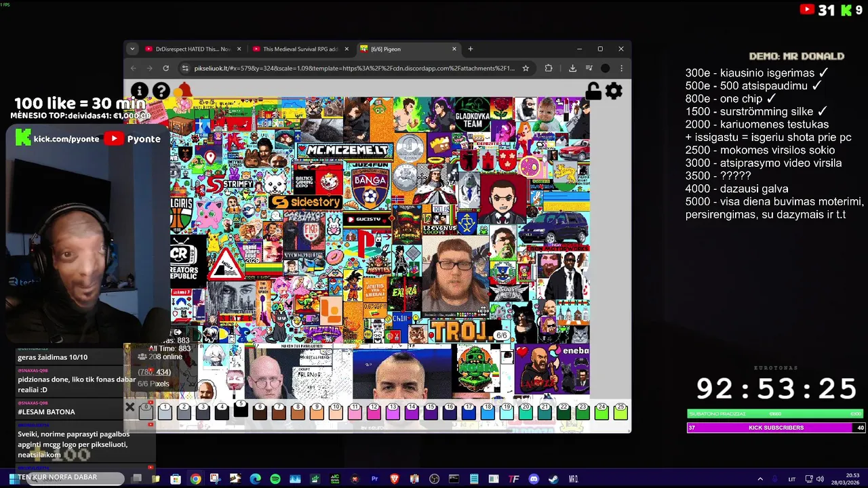Open Steam from the taskbar
The width and height of the screenshot is (868, 488).
coord(553,479)
